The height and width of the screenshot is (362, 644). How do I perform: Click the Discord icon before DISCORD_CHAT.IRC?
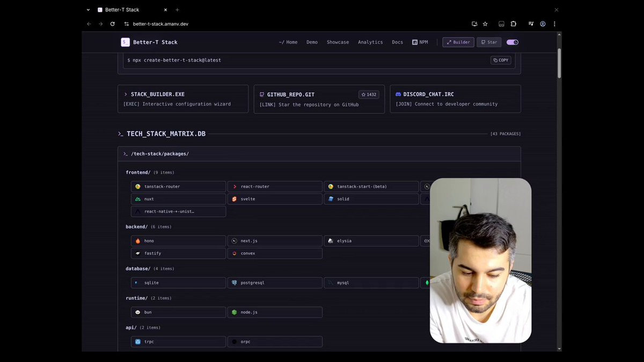point(398,94)
